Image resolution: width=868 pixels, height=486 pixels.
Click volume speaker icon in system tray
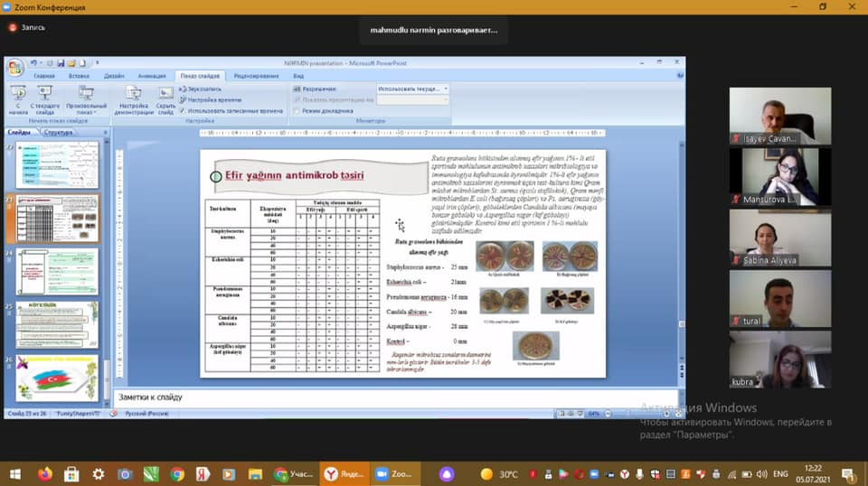click(x=761, y=474)
